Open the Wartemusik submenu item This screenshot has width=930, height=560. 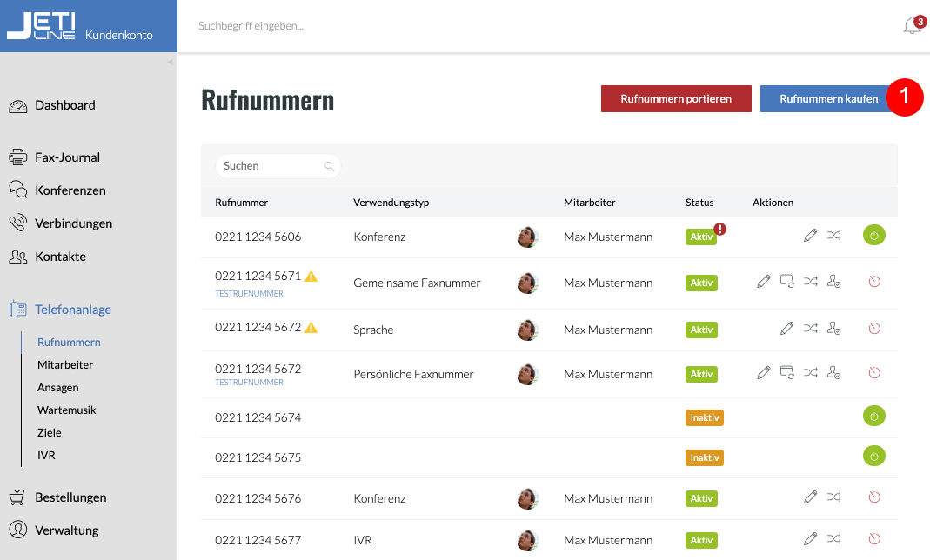pyautogui.click(x=66, y=410)
